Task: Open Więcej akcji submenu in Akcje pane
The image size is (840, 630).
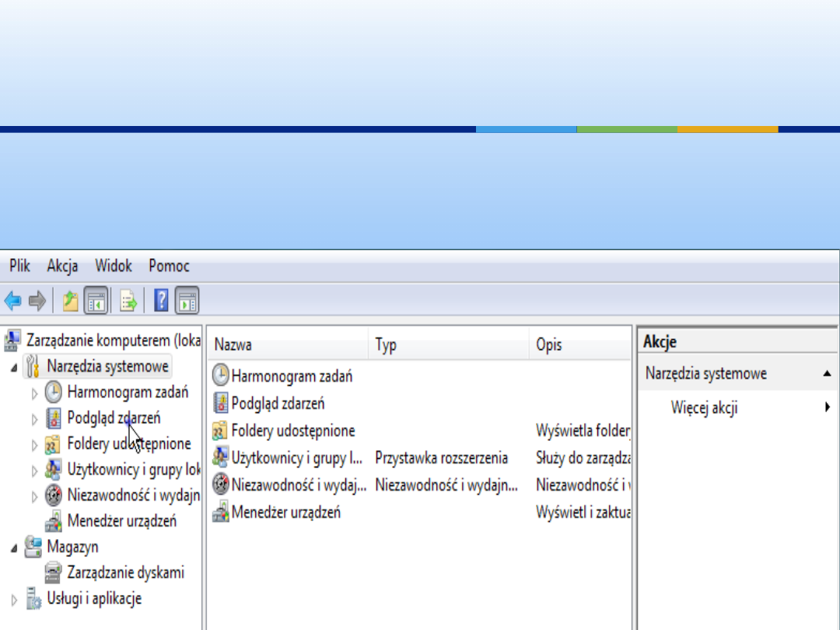Action: click(x=704, y=408)
